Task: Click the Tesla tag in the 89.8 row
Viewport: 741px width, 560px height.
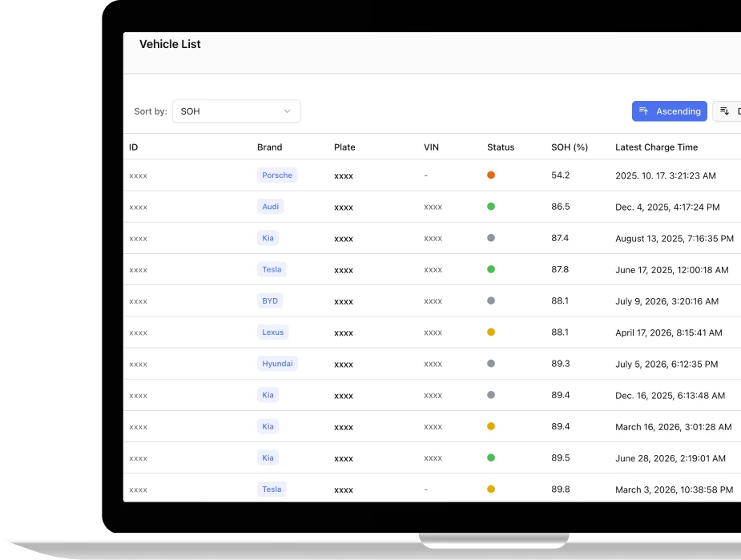Action: point(272,489)
